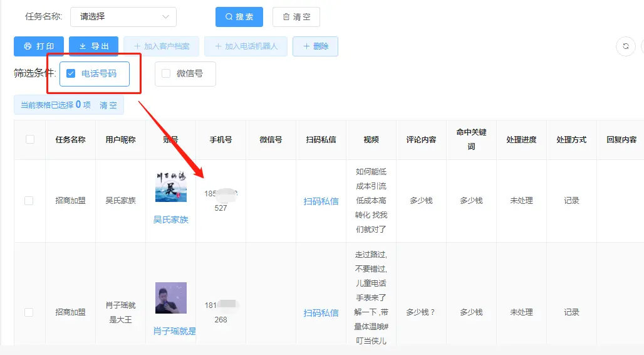Click the 删除 button in toolbar
The height and width of the screenshot is (355, 644).
pyautogui.click(x=315, y=46)
